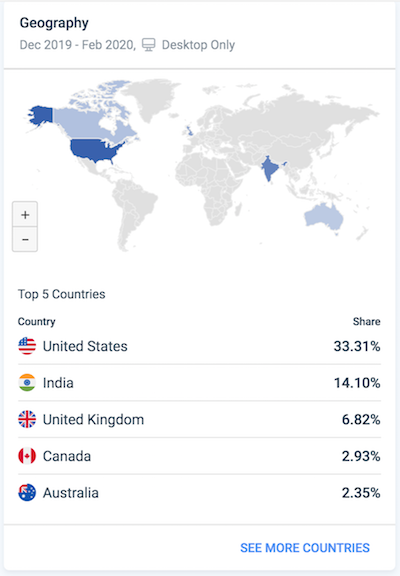Click the United States on the map

coord(95,149)
